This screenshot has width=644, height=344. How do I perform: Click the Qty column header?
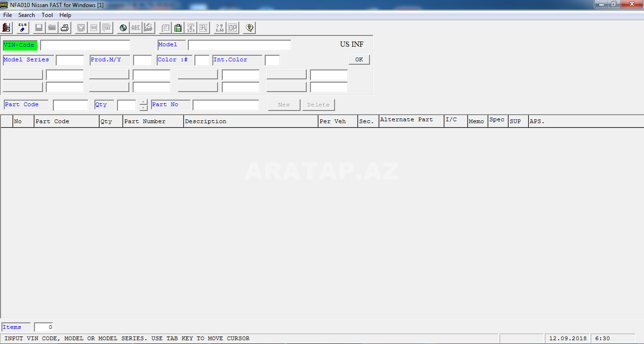[x=111, y=121]
